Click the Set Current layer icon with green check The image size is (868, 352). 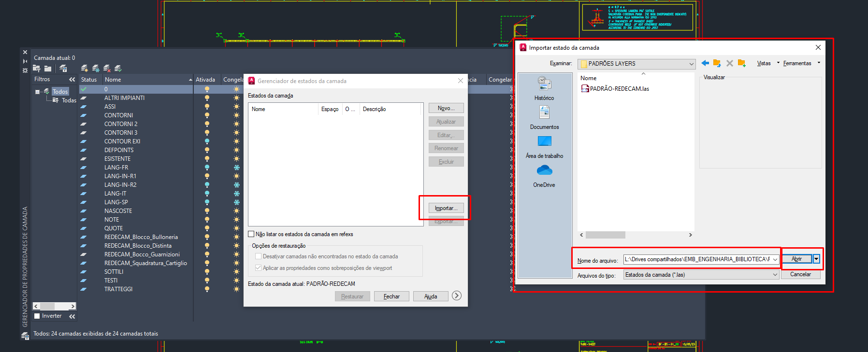(x=118, y=69)
